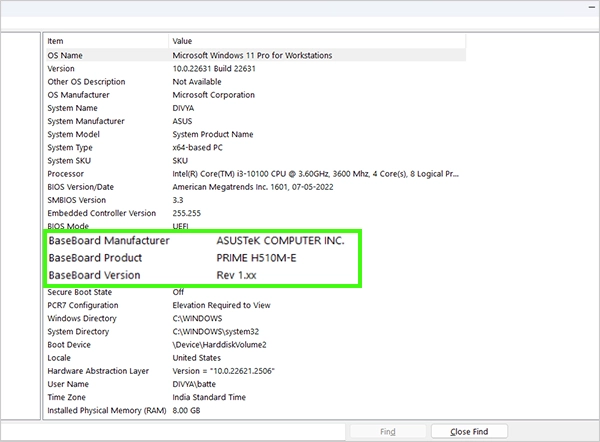The image size is (600, 442).
Task: Click the 'Off' secure boot value
Action: tap(178, 292)
